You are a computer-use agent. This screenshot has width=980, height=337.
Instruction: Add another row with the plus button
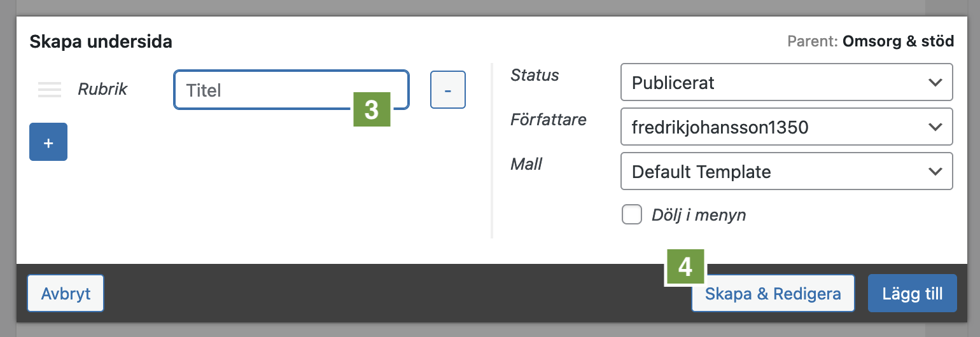48,142
